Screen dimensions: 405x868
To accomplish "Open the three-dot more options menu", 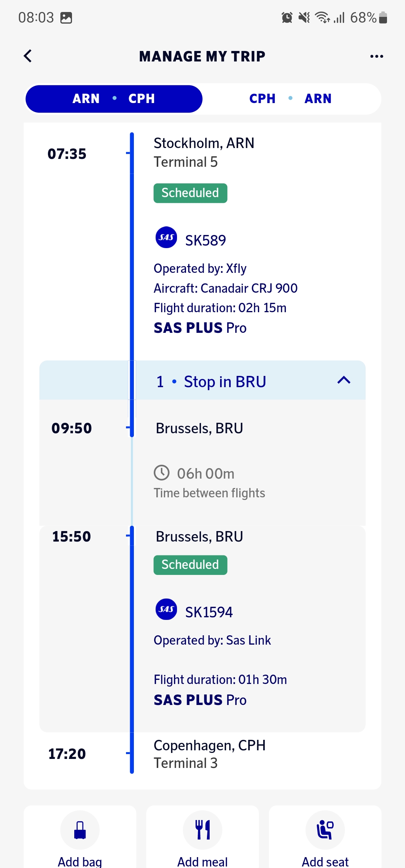I will pos(376,56).
